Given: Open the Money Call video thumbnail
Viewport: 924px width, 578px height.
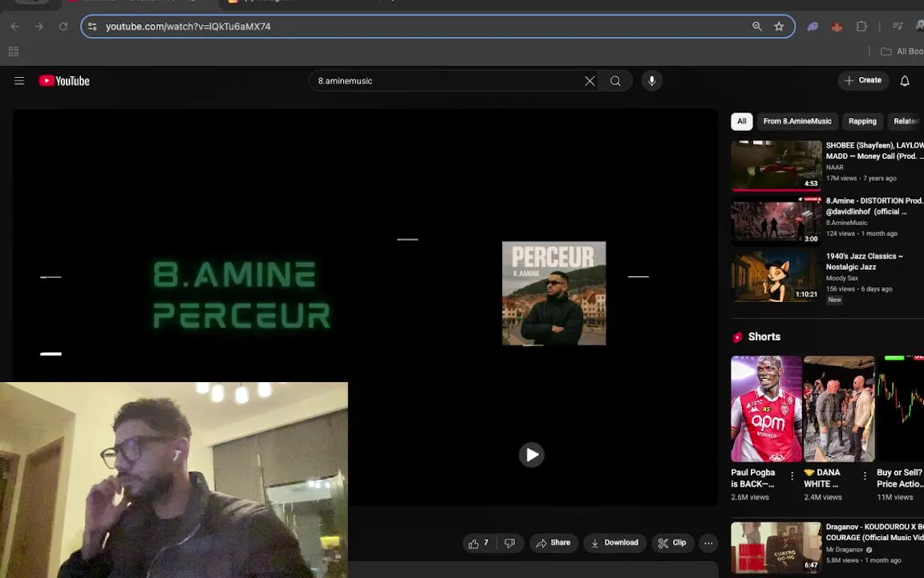Looking at the screenshot, I should 776,165.
